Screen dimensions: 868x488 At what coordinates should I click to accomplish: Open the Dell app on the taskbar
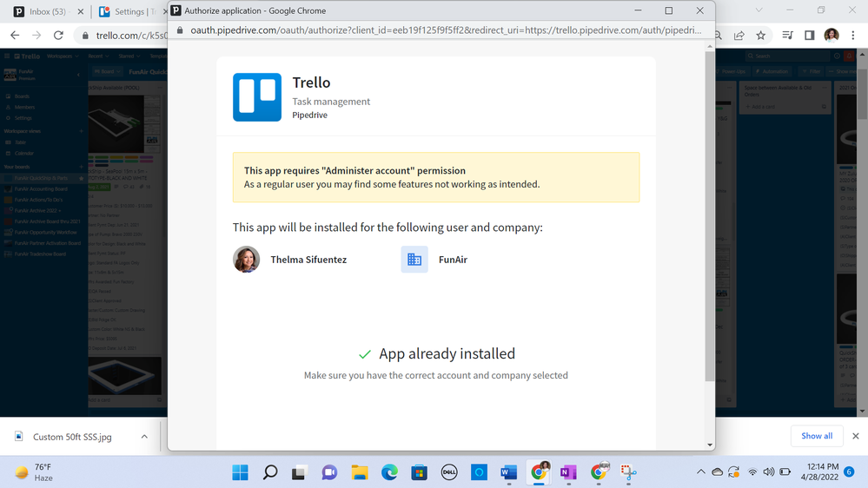tap(449, 472)
